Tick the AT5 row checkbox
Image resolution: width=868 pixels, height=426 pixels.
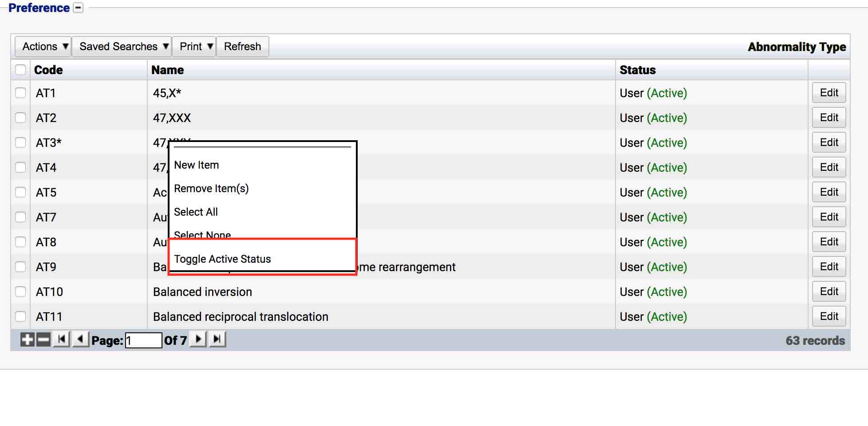pos(20,192)
